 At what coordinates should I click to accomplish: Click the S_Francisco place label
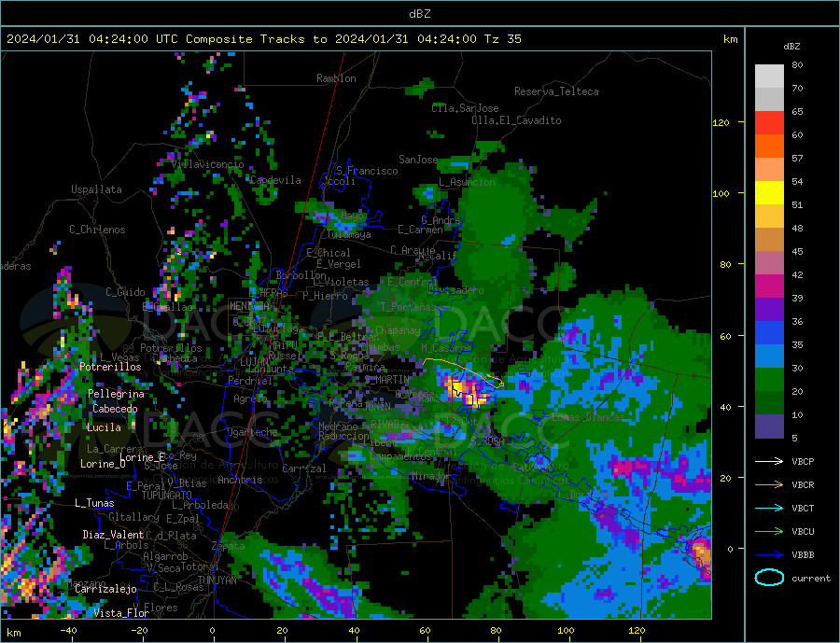(367, 171)
